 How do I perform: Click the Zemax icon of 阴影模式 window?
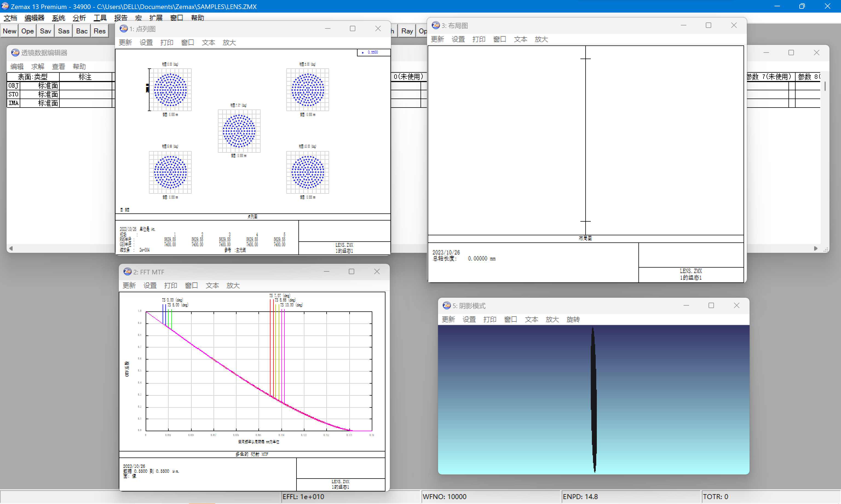447,305
